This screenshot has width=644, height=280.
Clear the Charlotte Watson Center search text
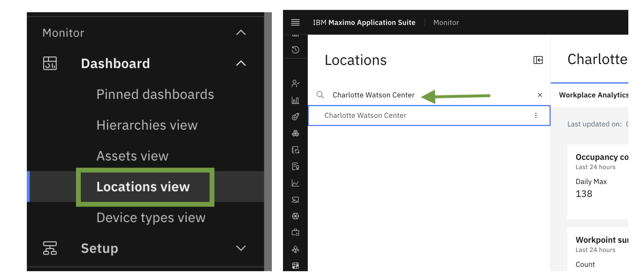coord(540,95)
